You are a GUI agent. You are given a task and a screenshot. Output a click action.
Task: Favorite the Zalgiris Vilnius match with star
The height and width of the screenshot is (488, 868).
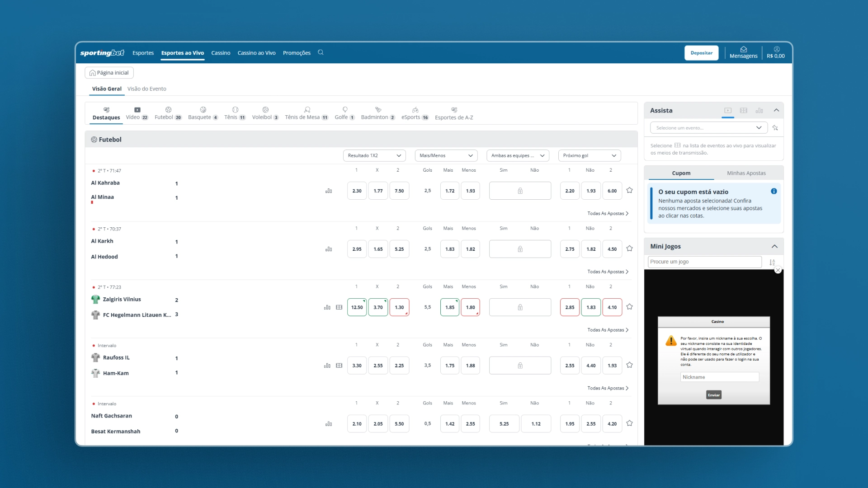629,307
